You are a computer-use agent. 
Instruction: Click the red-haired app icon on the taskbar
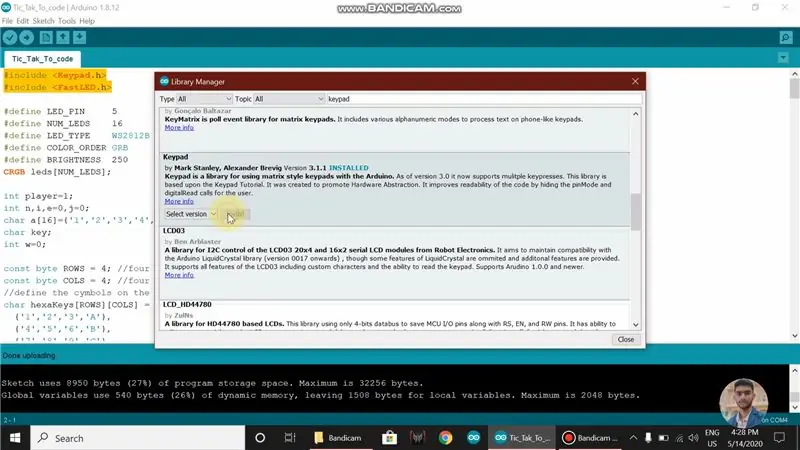click(417, 438)
